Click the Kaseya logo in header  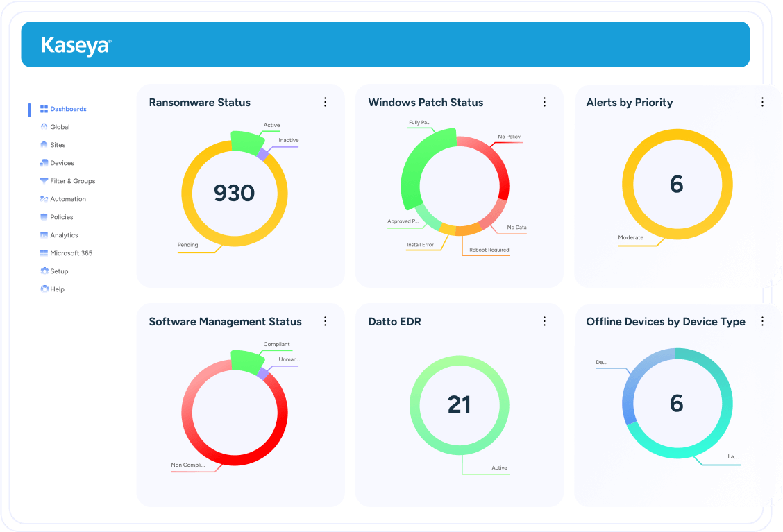[76, 45]
